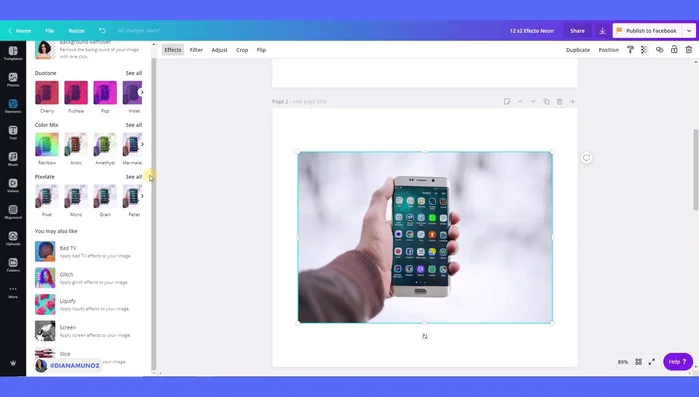Click the undo arrow icon
This screenshot has width=699, height=397.
(x=102, y=30)
